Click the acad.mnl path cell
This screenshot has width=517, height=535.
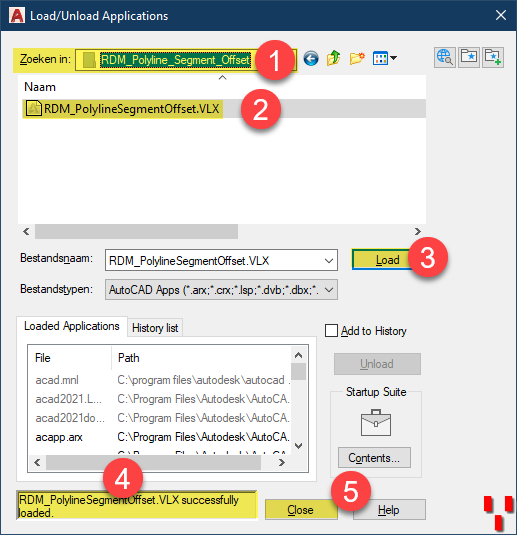204,380
